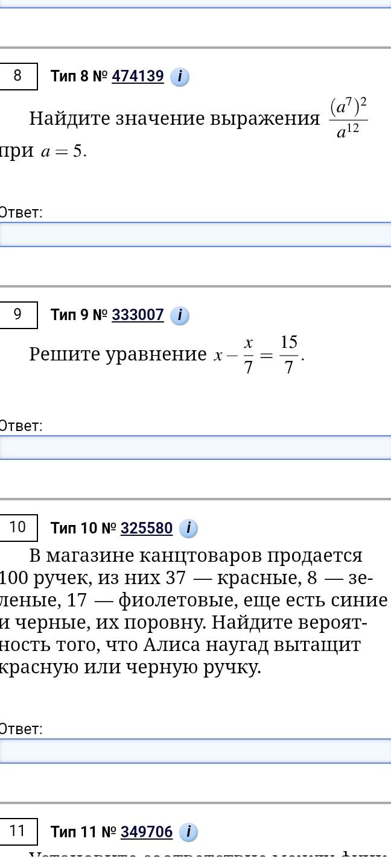Click the partially visible answer field at top
Screen dimensions: 391x868
click(195, 4)
